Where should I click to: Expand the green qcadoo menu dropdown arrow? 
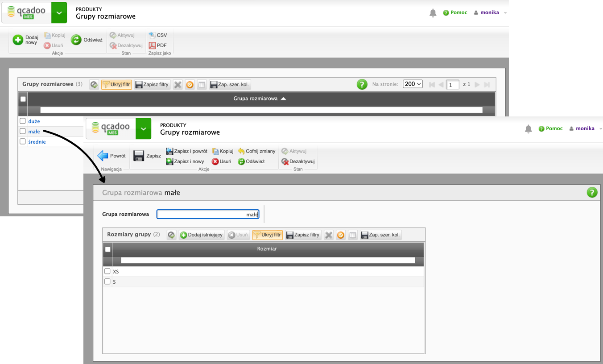click(x=143, y=128)
